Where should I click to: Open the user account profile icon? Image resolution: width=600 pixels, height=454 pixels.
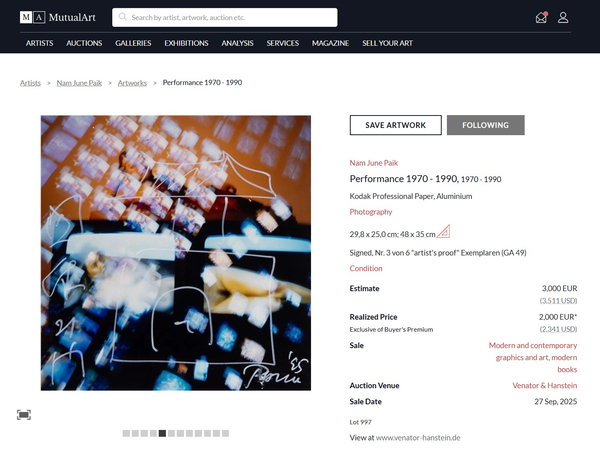(563, 17)
